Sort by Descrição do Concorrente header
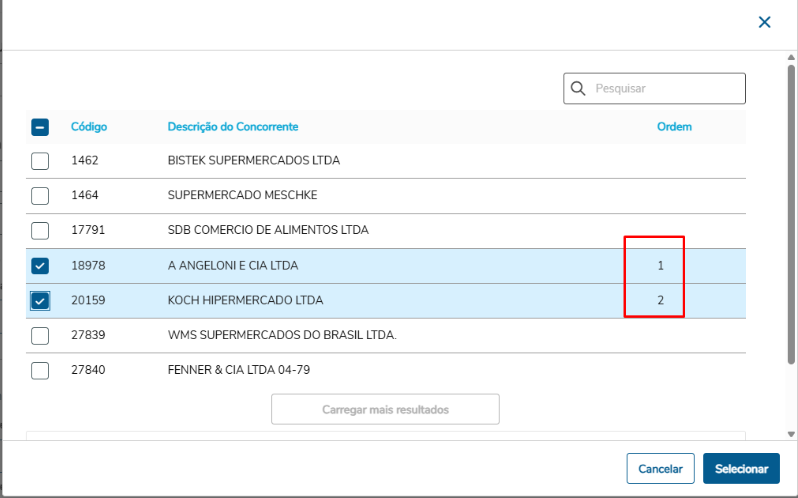Viewport: 798px width, 498px height. pos(233,127)
